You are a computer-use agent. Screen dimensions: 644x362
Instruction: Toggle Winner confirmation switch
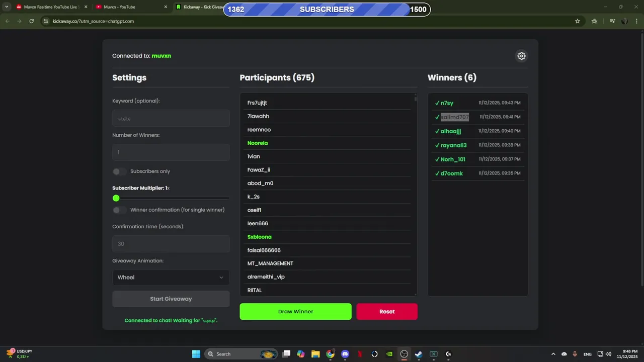119,210
